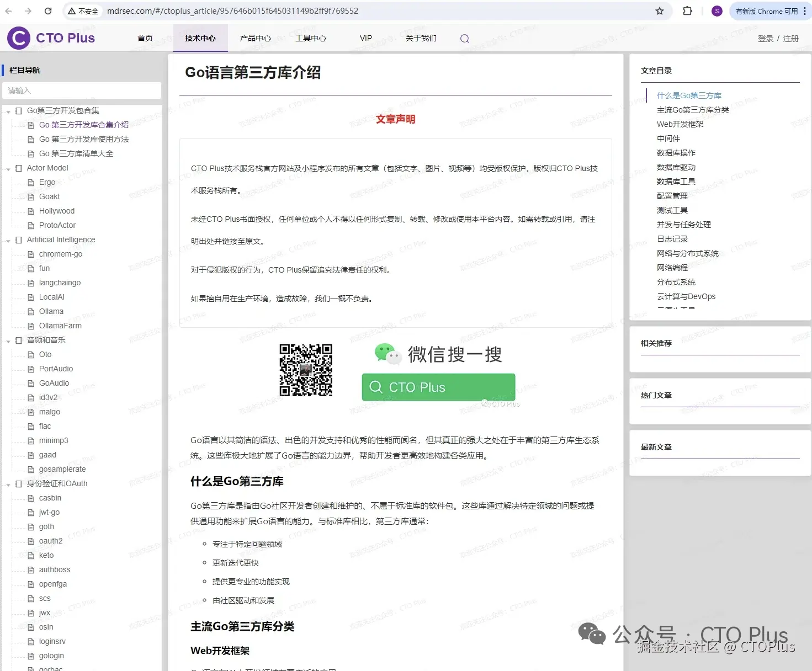Click the bookmark star in address bar
Screen dimensions: 812x671
click(659, 10)
